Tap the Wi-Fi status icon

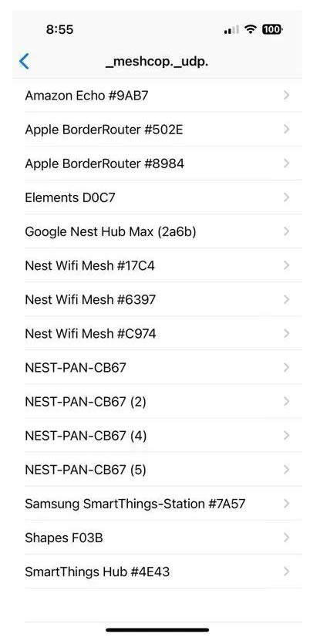tap(250, 29)
